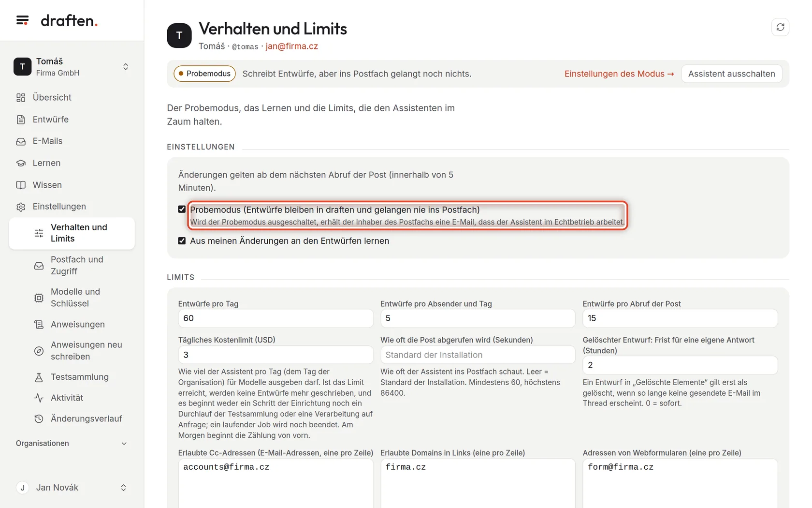Click the Assistent ausschalten button
This screenshot has width=812, height=508.
(731, 74)
